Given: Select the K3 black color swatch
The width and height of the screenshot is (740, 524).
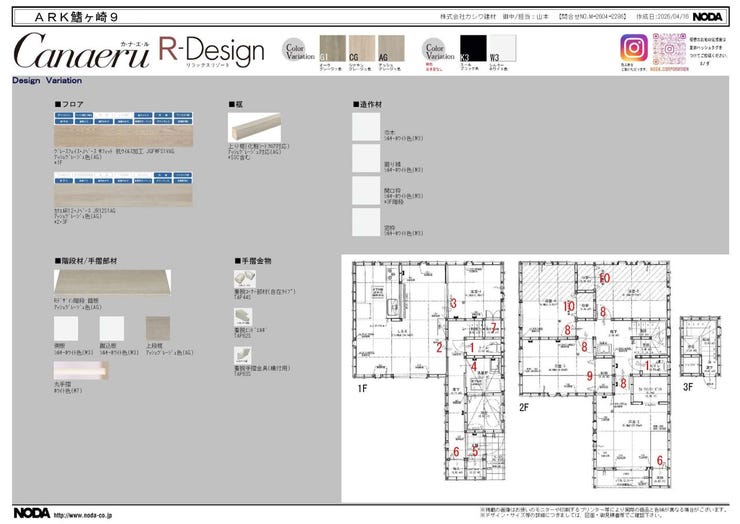Looking at the screenshot, I should (x=471, y=49).
